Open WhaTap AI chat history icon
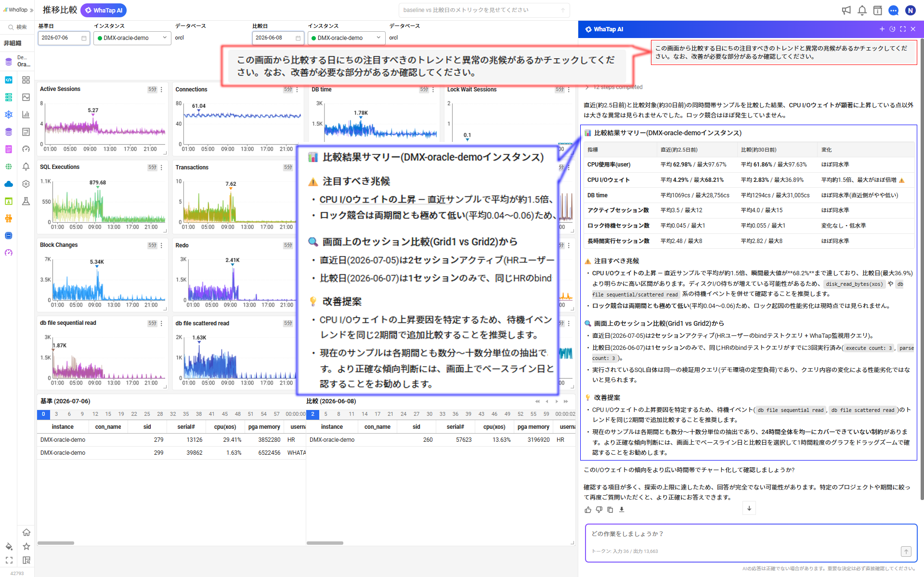The height and width of the screenshot is (577, 924). (892, 29)
